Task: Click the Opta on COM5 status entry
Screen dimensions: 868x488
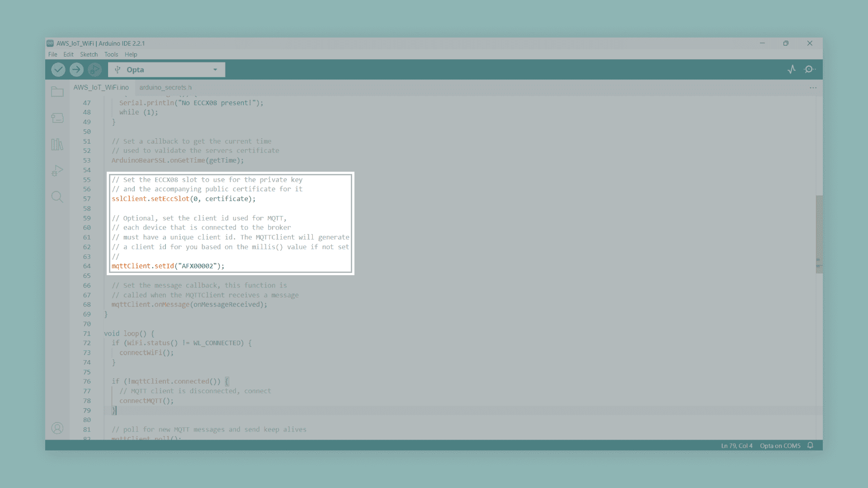Action: [x=780, y=446]
